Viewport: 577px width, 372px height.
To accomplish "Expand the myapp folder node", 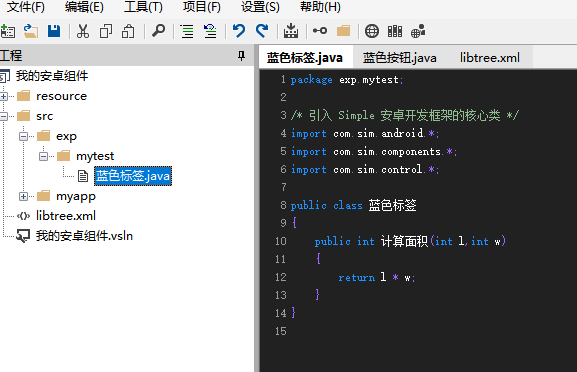I will pos(23,196).
